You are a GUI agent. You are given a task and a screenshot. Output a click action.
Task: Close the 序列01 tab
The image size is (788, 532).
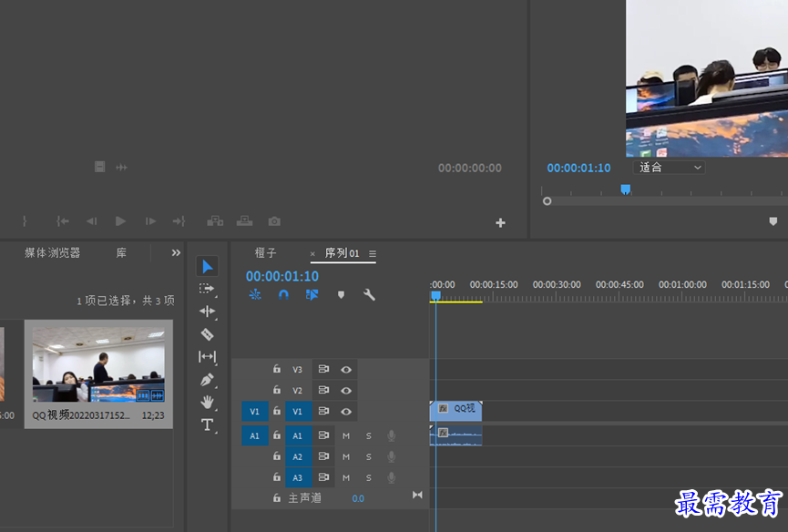[312, 253]
